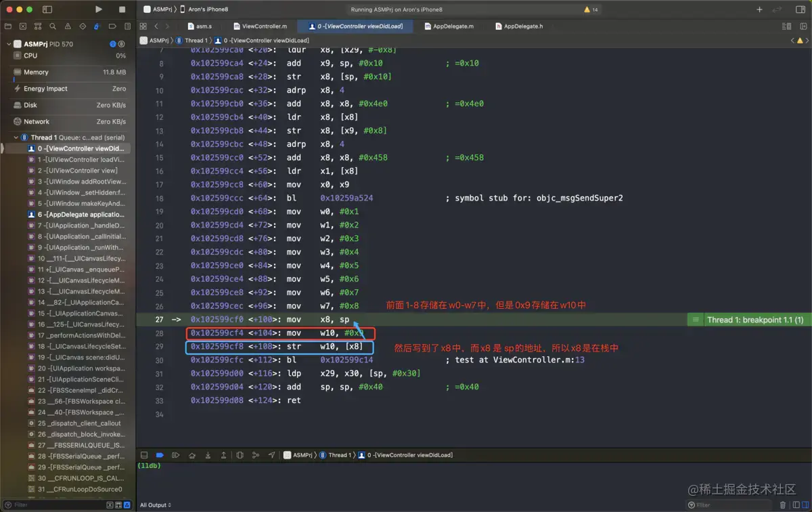
Task: Click the Step over debug icon
Action: coord(191,455)
